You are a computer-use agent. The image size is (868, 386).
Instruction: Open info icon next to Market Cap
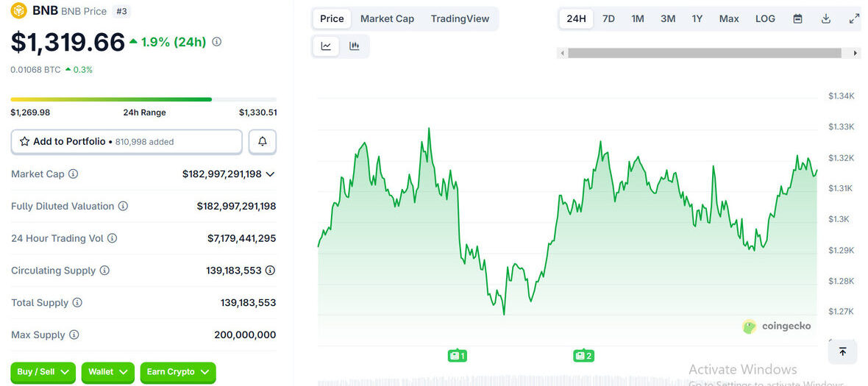click(74, 174)
